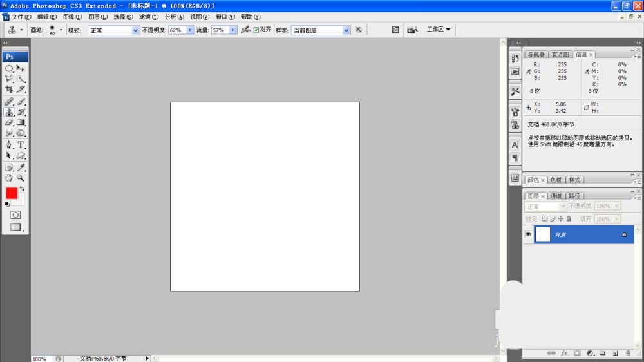The image size is (644, 362).
Task: Switch to the 通道 channels tab
Action: click(556, 196)
